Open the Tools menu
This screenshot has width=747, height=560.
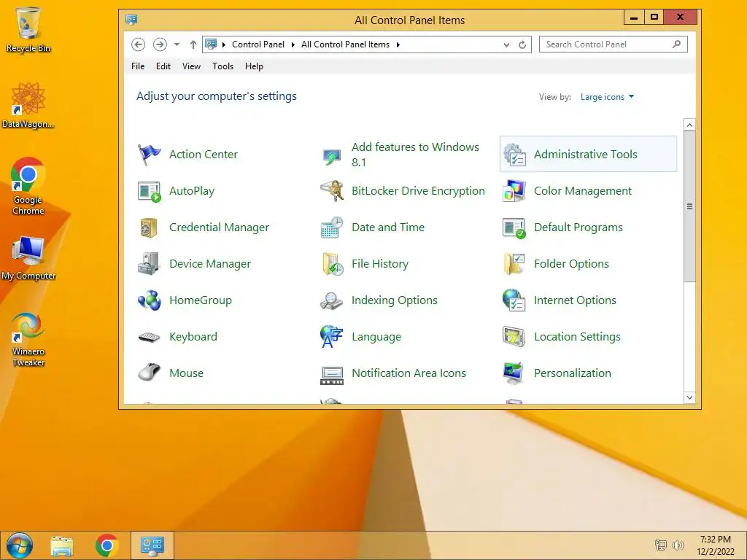tap(222, 66)
